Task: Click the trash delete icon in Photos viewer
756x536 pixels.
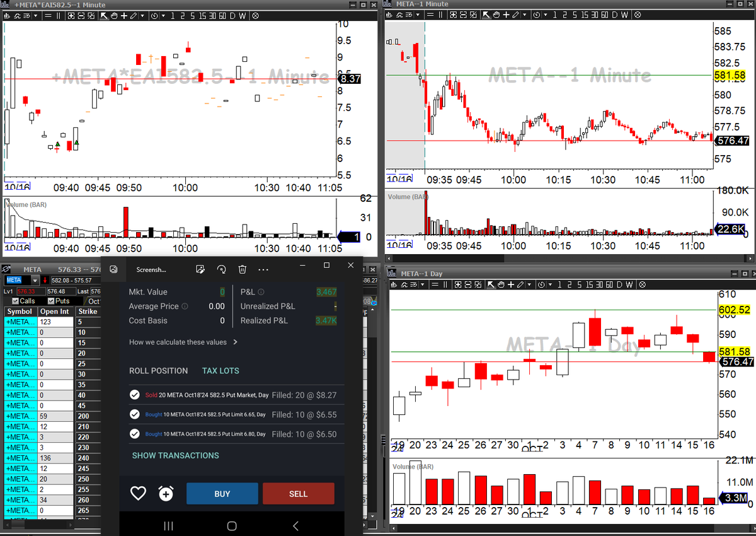Action: coord(242,269)
